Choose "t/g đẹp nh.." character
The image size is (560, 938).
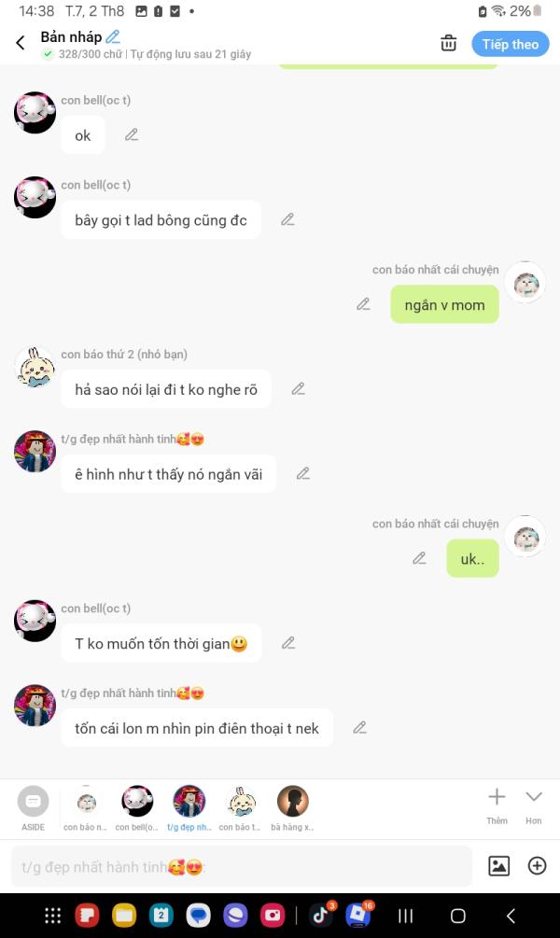(189, 808)
